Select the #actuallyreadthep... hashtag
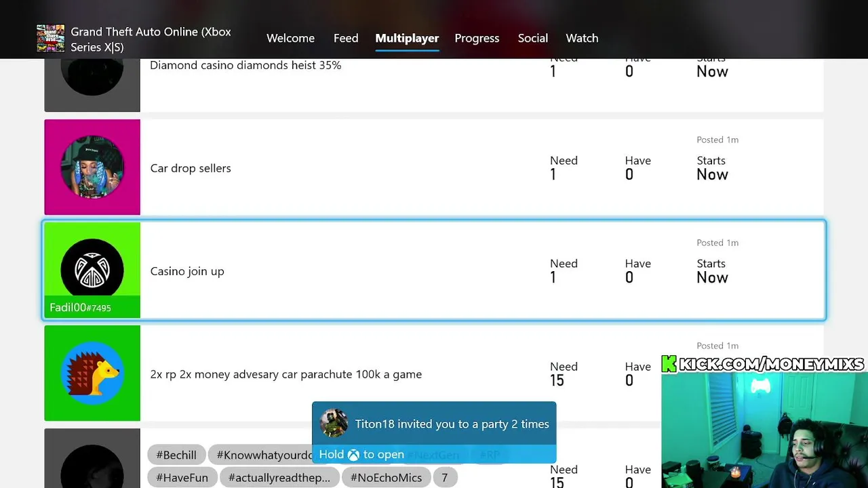Screen dimensions: 868x488 click(x=279, y=478)
